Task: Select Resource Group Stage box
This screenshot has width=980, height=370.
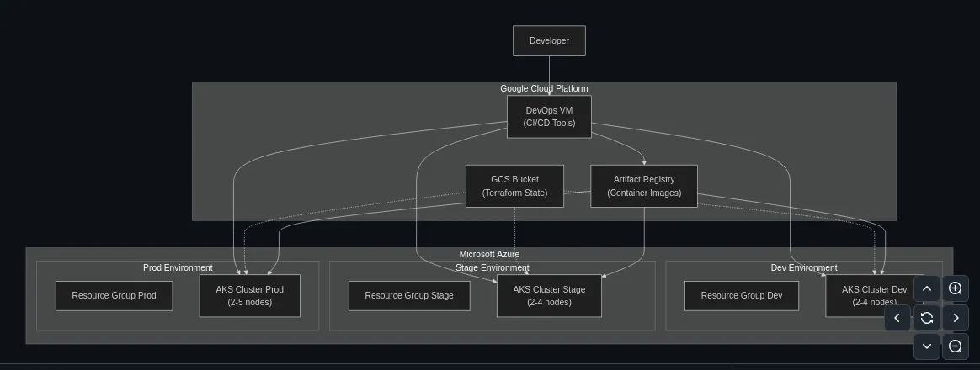Action: [409, 296]
